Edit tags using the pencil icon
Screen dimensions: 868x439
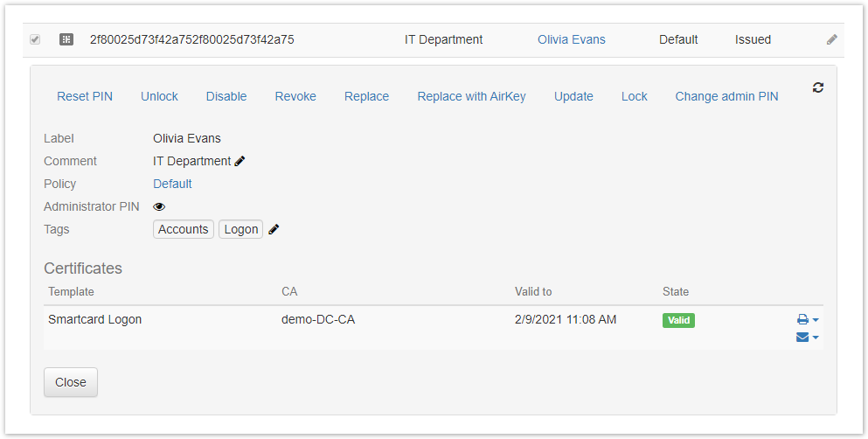[x=274, y=229]
